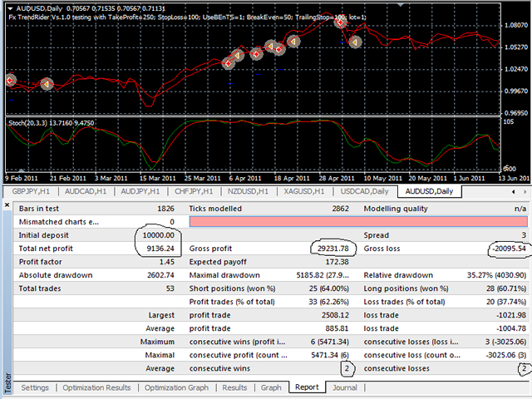Click the vertical Tester panel label
532x399 pixels.
tap(7, 382)
